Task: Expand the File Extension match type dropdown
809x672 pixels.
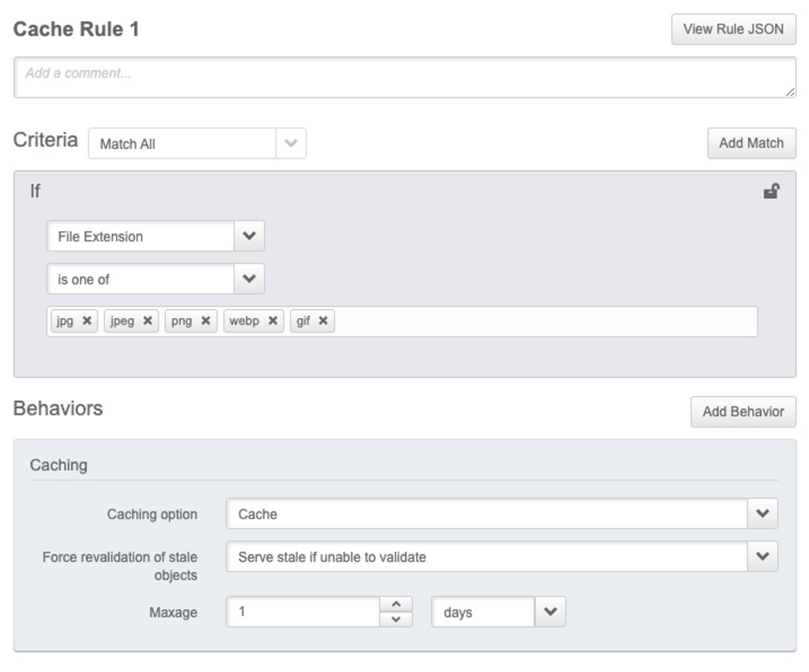Action: pyautogui.click(x=249, y=236)
